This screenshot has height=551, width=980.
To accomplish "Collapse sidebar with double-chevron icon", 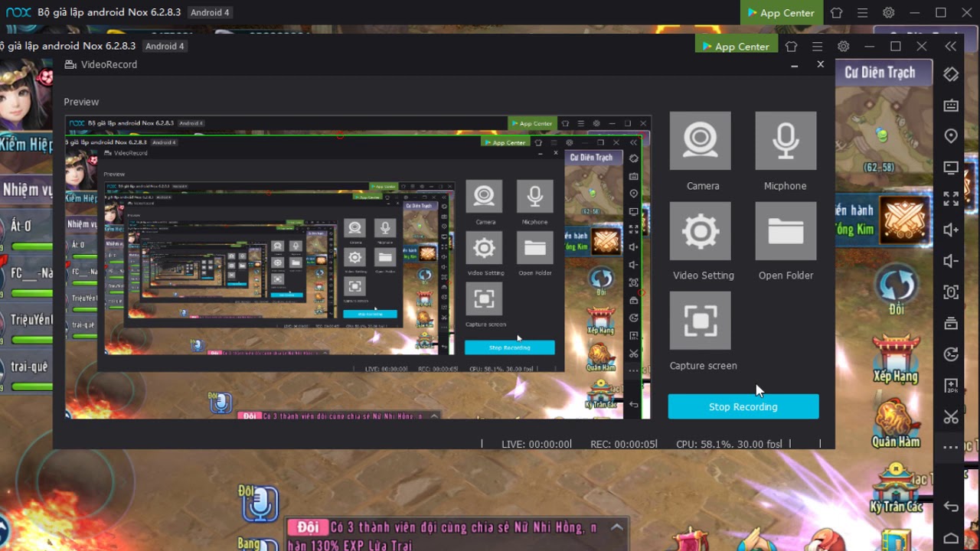I will click(x=951, y=46).
